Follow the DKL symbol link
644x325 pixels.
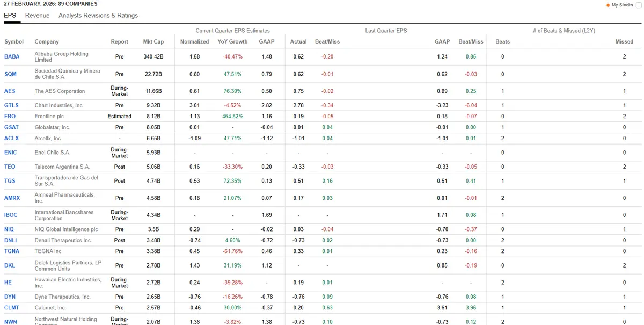click(10, 265)
